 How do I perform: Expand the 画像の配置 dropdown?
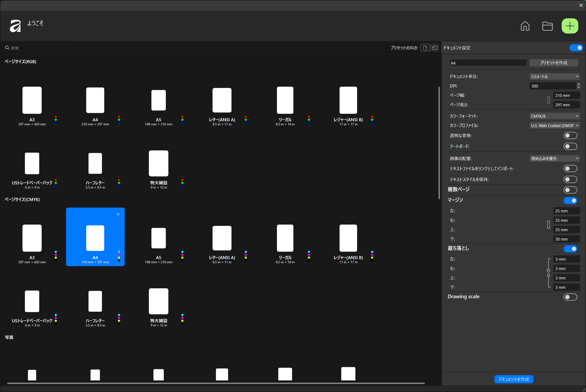pyautogui.click(x=554, y=158)
